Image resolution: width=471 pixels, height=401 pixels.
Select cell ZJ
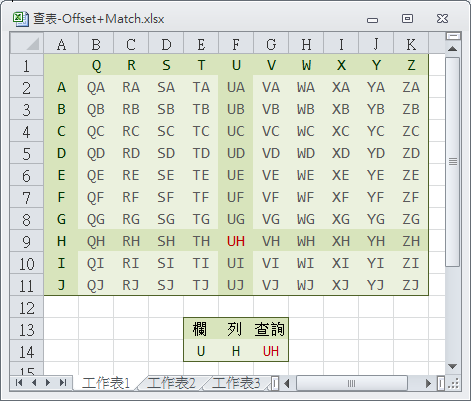[x=411, y=285]
